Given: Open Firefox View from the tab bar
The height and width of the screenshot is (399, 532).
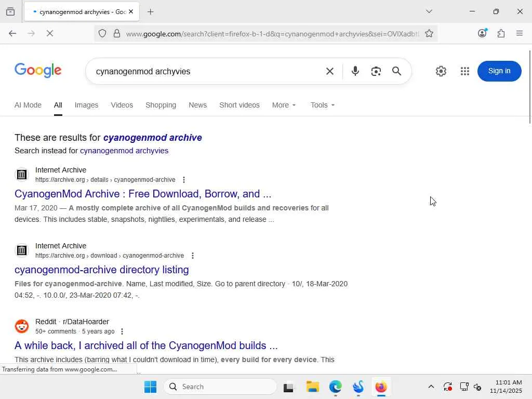Looking at the screenshot, I should tap(10, 11).
